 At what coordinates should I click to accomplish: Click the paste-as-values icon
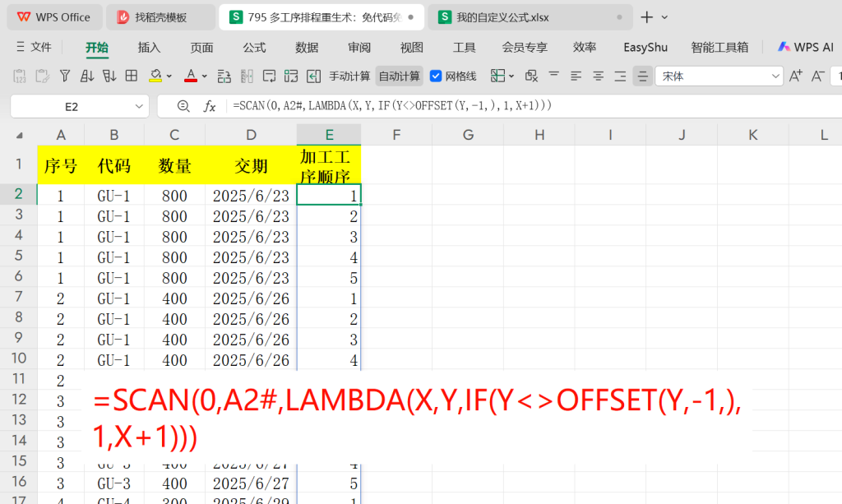click(x=20, y=76)
